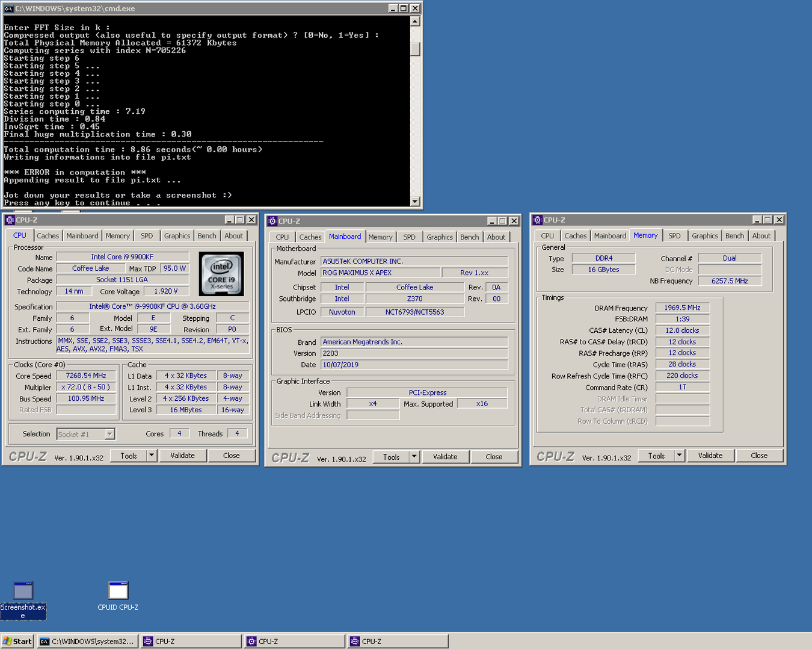Select About tab in middle CPU-Z window
Image resolution: width=812 pixels, height=650 pixels.
click(x=496, y=237)
